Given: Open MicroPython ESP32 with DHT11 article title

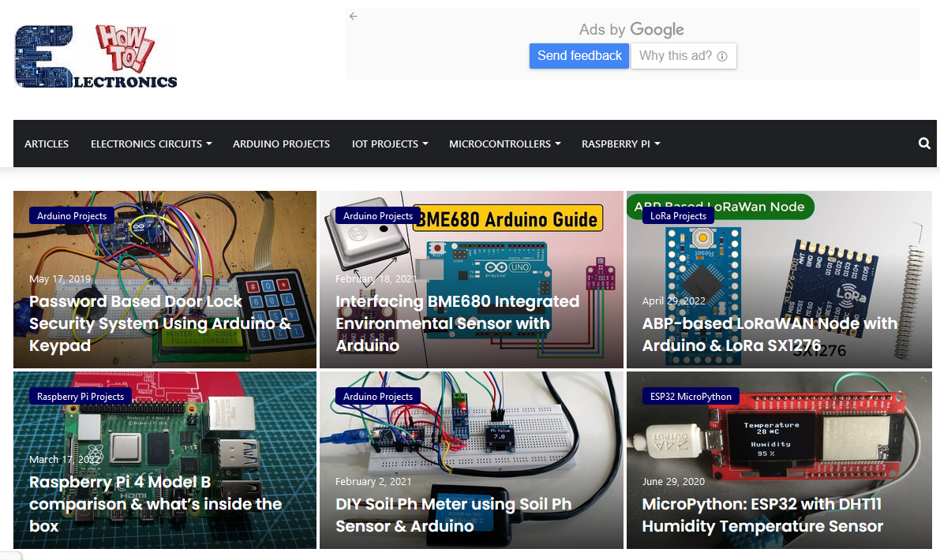Looking at the screenshot, I should pyautogui.click(x=762, y=515).
